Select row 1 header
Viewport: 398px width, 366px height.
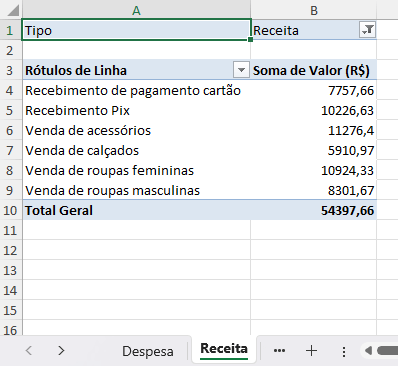(x=10, y=30)
